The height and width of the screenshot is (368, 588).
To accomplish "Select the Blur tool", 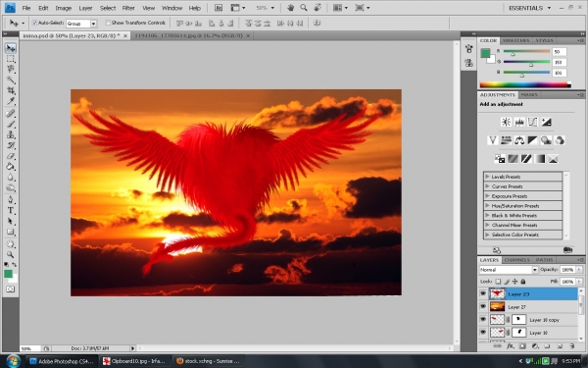I will [x=11, y=177].
